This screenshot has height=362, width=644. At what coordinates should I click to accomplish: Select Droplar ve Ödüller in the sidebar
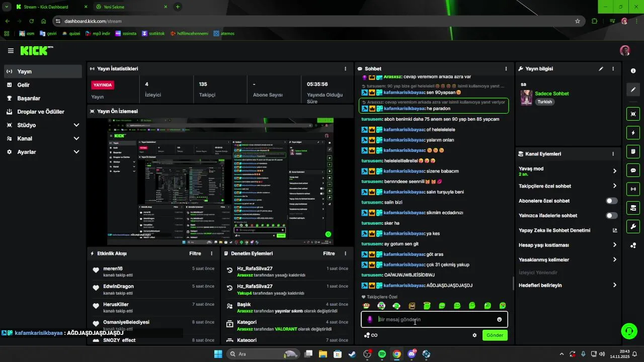(43, 112)
